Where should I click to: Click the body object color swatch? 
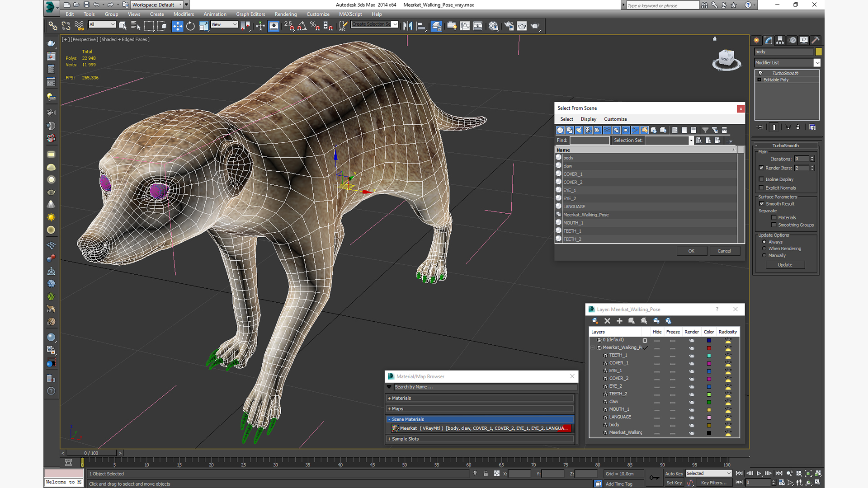pos(818,52)
